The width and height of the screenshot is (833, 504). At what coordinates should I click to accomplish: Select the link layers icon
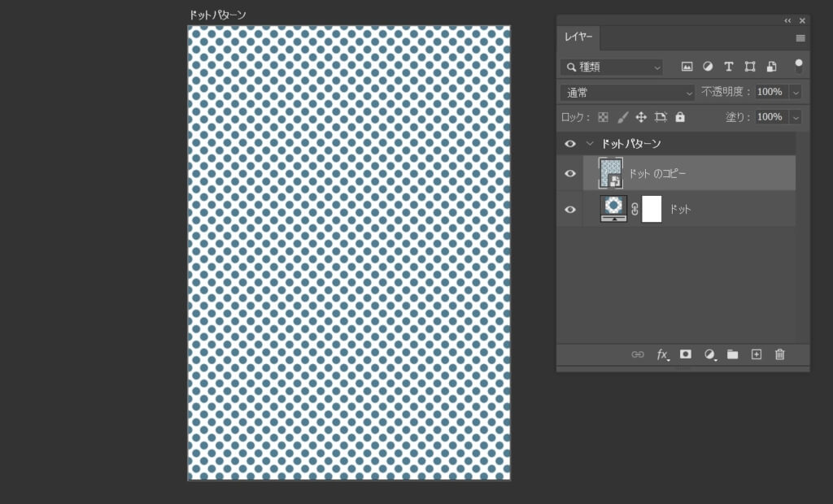639,355
